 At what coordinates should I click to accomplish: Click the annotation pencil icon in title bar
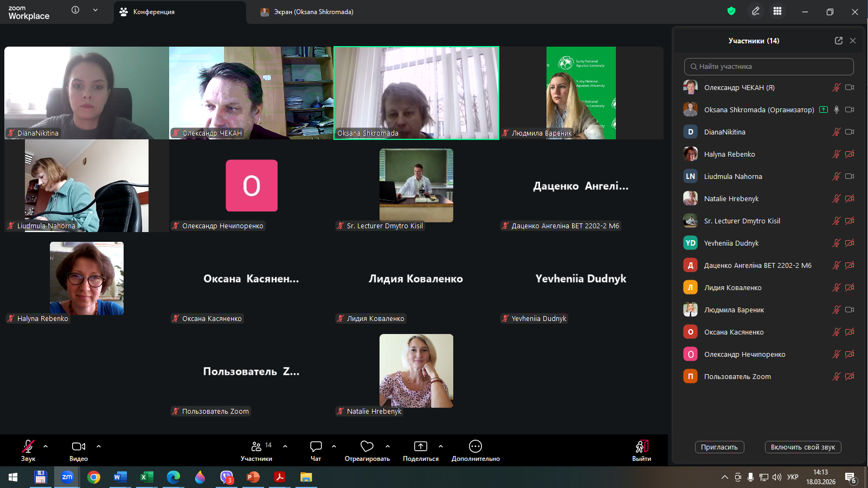[755, 11]
